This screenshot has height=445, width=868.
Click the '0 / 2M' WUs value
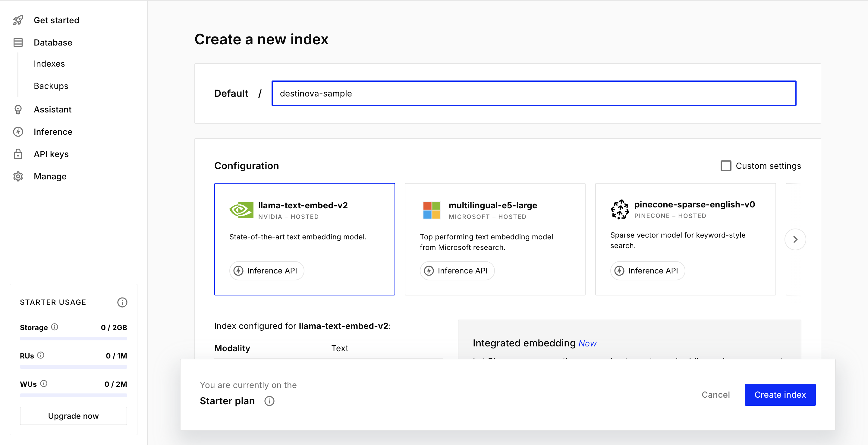click(115, 384)
